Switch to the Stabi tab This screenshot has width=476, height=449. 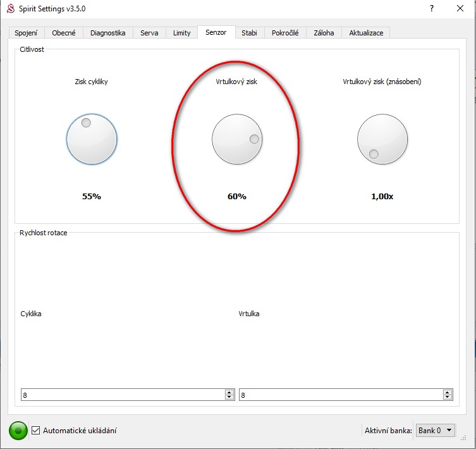point(249,33)
